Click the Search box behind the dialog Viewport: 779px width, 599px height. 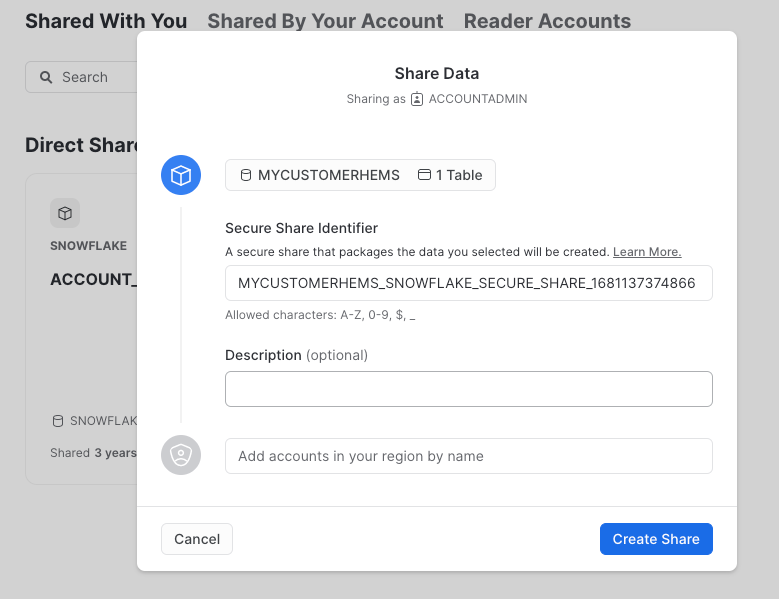point(82,77)
